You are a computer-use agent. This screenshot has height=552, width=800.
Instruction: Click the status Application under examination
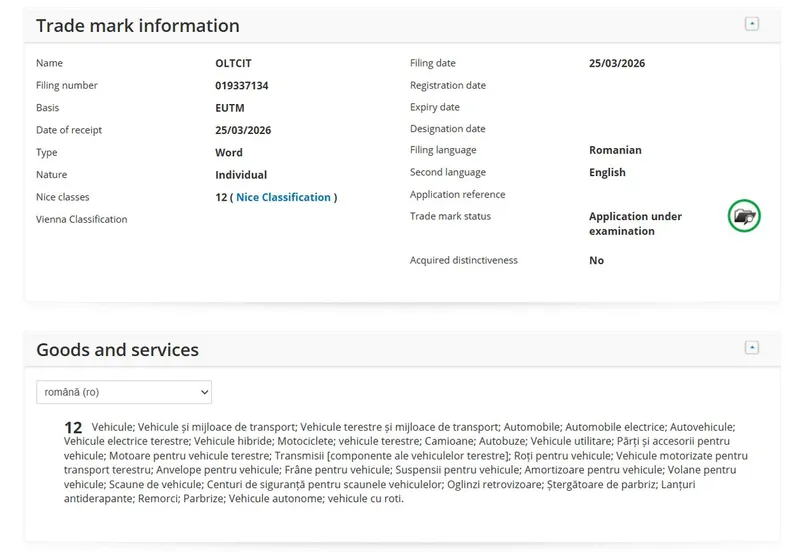point(635,223)
